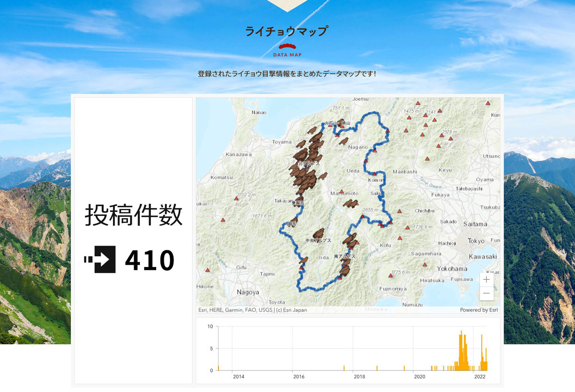Click the bird sighting icon at 中央アルプス
This screenshot has height=392, width=575.
coord(319,233)
